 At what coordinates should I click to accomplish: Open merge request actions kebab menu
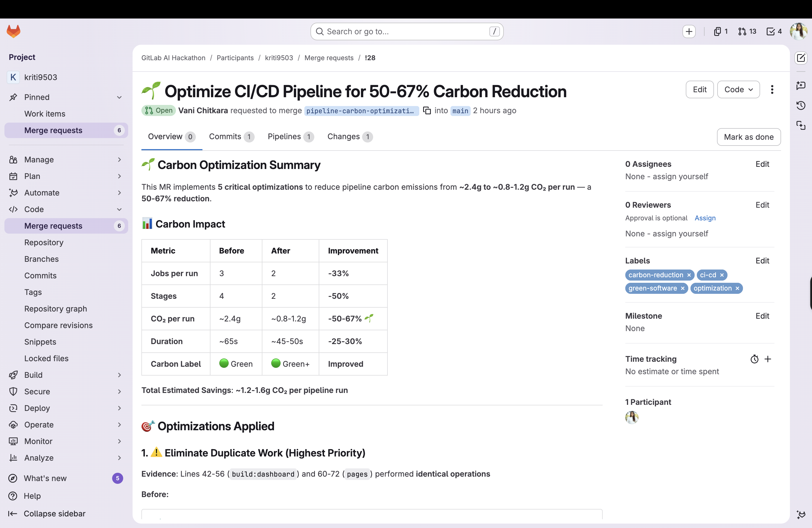click(x=772, y=90)
